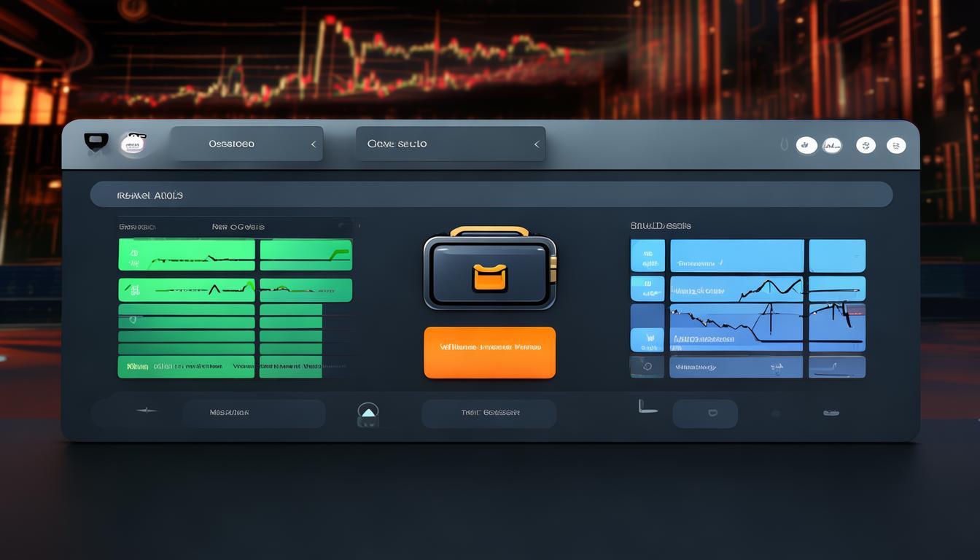Open the round avatar icon beside the logo
This screenshot has width=980, height=560.
(133, 144)
